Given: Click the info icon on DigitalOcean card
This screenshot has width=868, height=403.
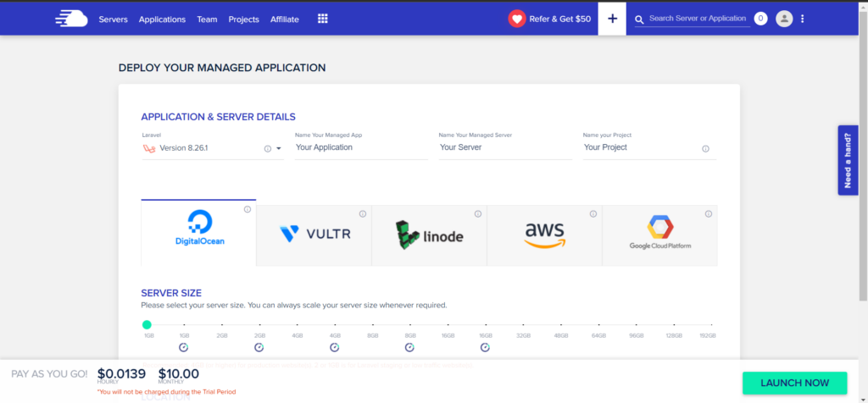Looking at the screenshot, I should click(x=248, y=209).
